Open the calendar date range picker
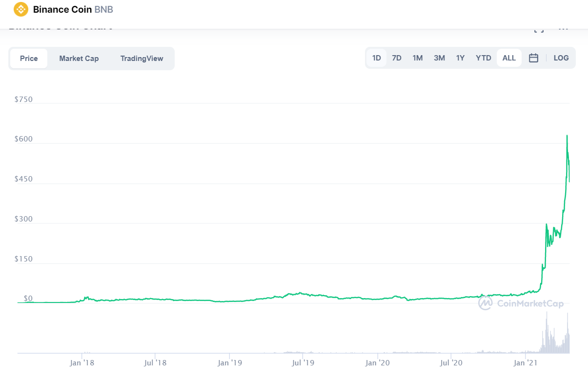 [x=533, y=58]
